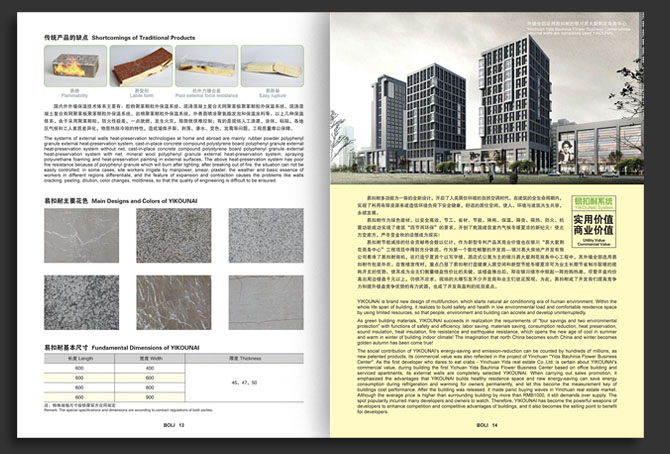The image size is (670, 454).
Task: Pick the brown marble swatch with white streaks
Action: (174, 303)
